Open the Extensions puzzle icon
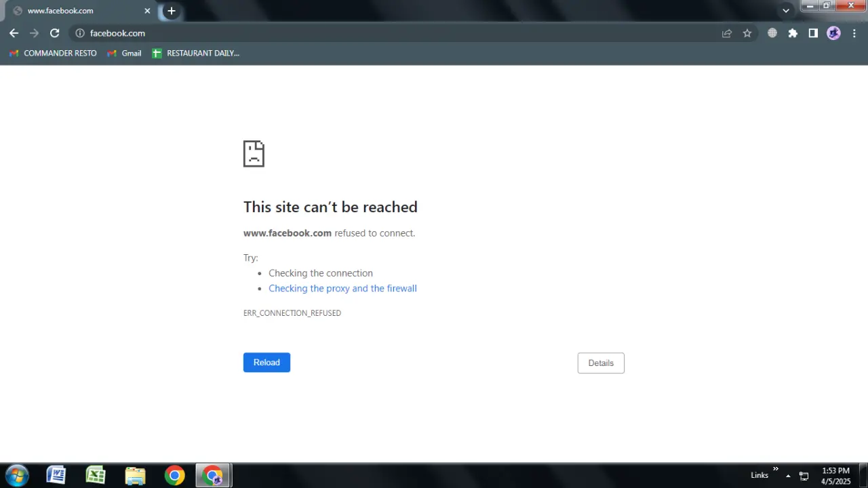 point(793,33)
